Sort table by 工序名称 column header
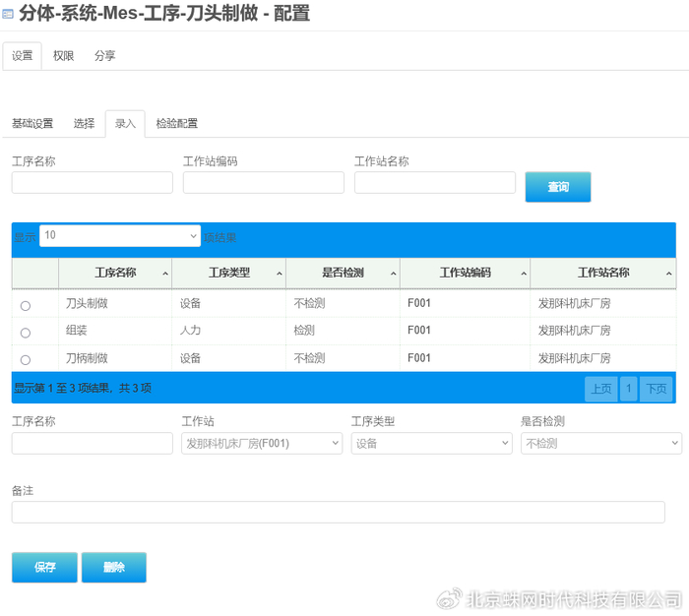Screen dimensions: 689x616 click(x=115, y=273)
